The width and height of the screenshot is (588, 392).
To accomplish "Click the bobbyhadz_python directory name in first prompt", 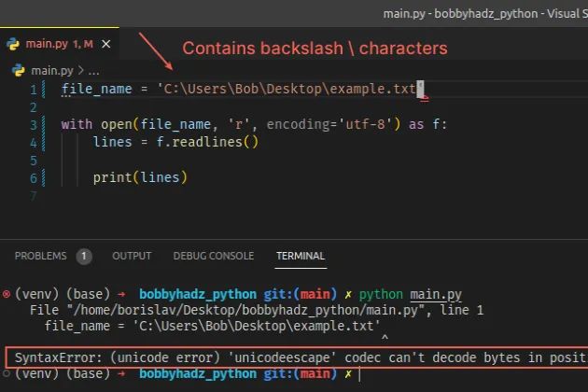I will 198,294.
